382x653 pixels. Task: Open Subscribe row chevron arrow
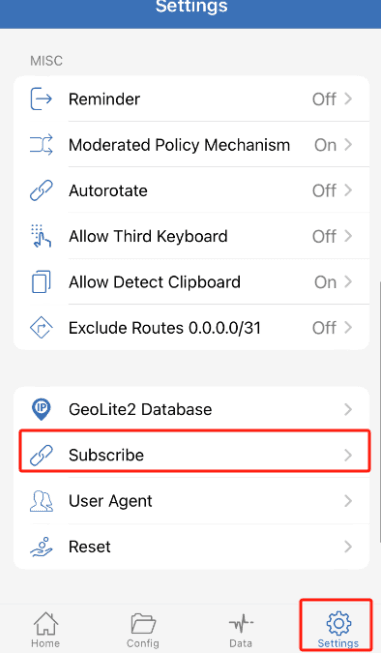[348, 455]
